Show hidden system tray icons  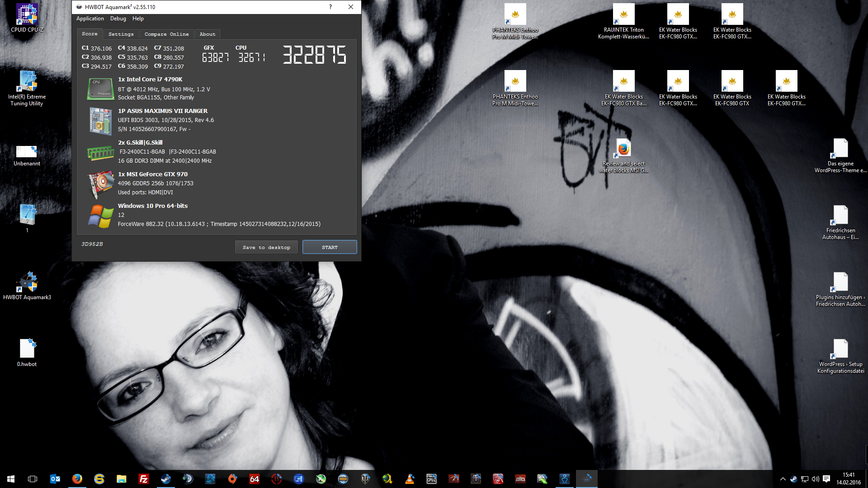(783, 479)
